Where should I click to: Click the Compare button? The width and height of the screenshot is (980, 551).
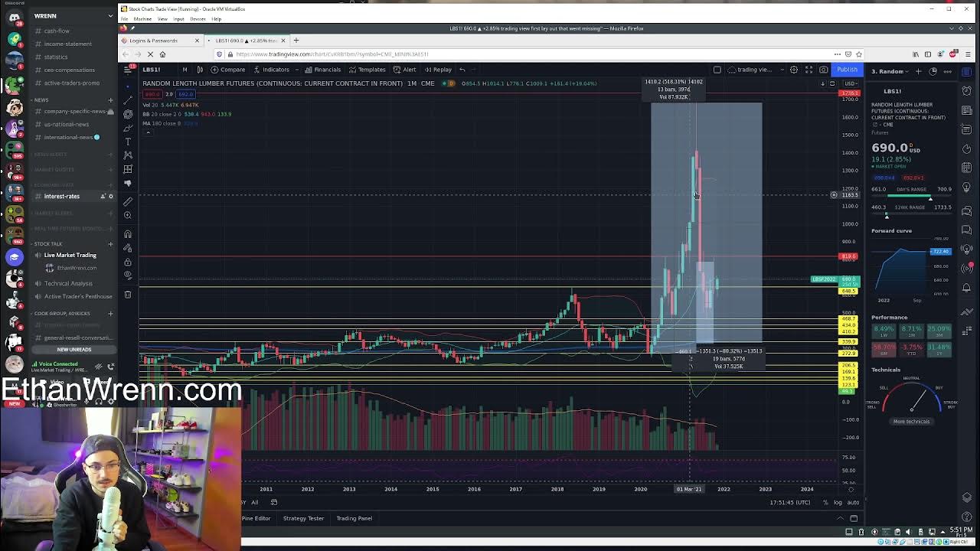click(x=228, y=70)
